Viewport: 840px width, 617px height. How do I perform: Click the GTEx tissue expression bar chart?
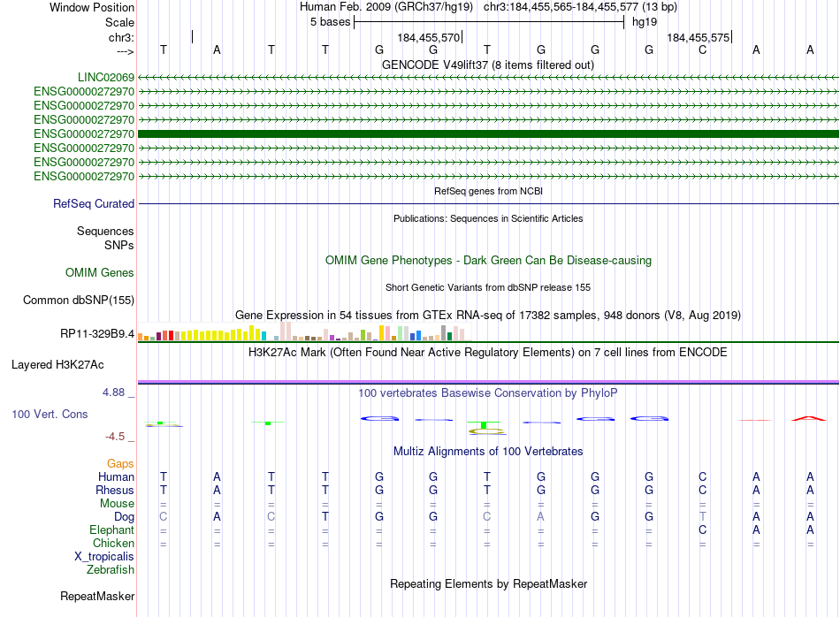point(304,331)
